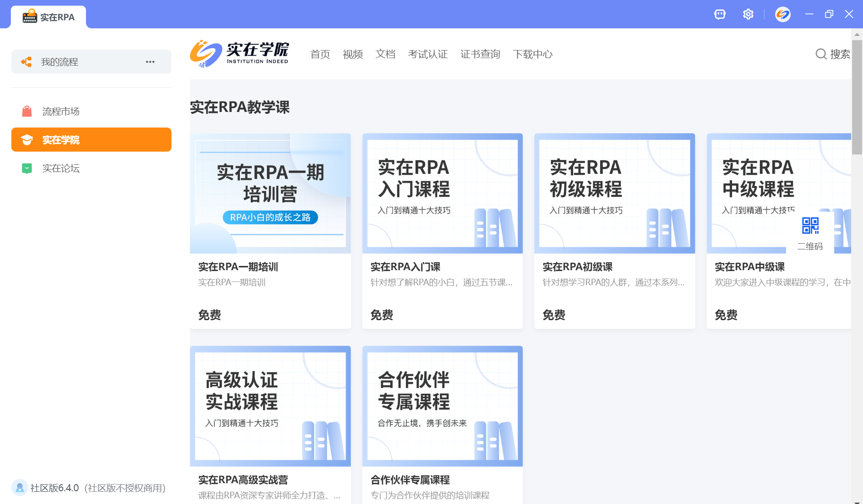
Task: Open the 下载中心 navigation item
Action: point(533,54)
